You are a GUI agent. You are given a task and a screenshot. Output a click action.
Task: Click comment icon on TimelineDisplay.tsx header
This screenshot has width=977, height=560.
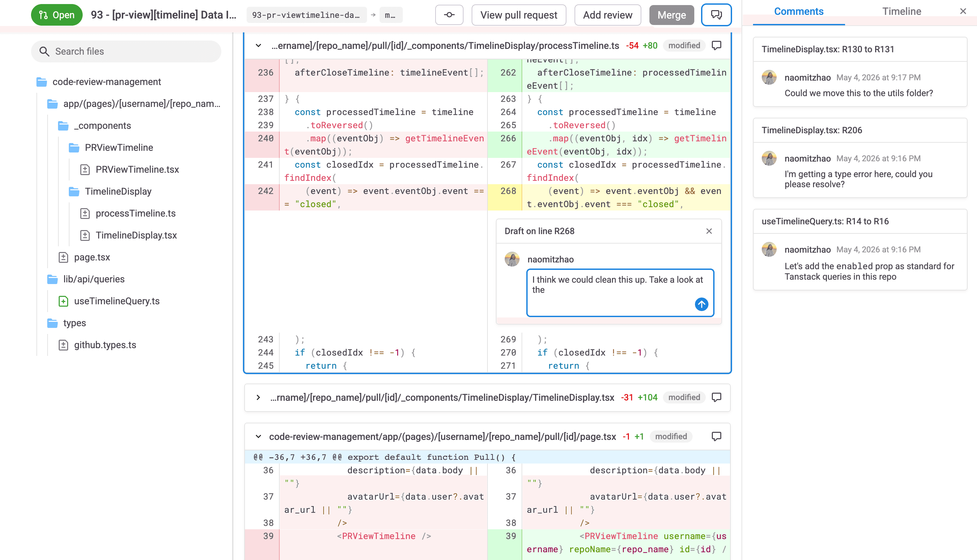pos(716,397)
